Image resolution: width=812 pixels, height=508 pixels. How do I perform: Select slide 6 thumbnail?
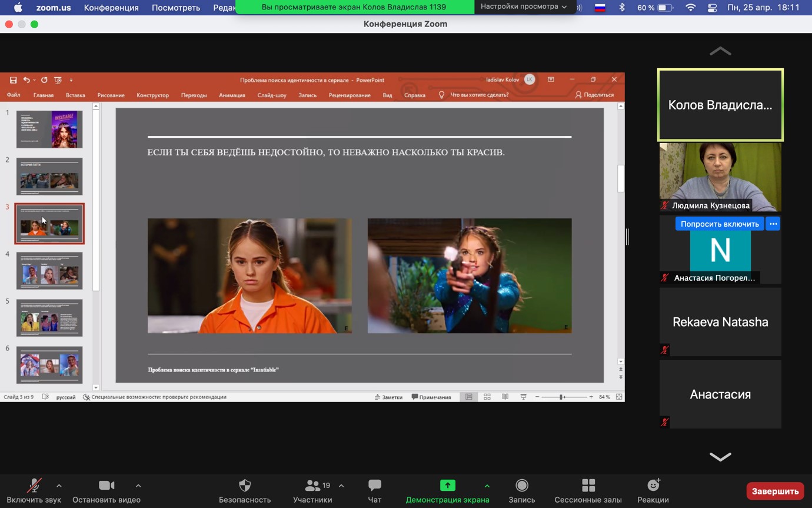[x=49, y=365]
